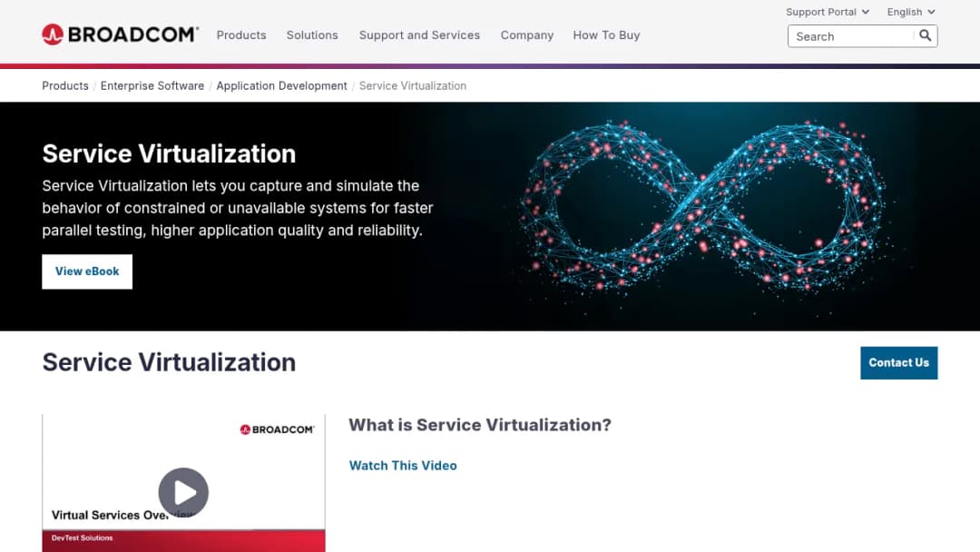The width and height of the screenshot is (980, 552).
Task: Click the 'What is Service Virtualization?' heading
Action: pyautogui.click(x=479, y=425)
